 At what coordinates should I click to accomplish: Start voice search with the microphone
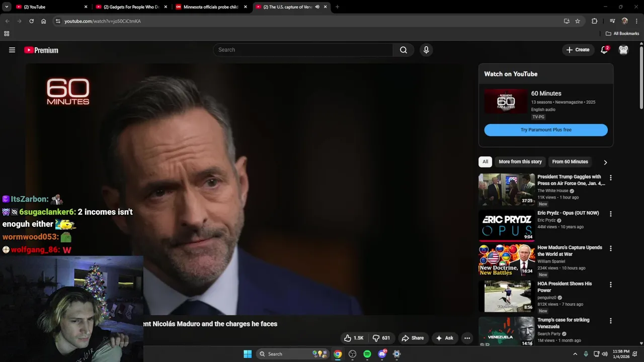(x=426, y=50)
